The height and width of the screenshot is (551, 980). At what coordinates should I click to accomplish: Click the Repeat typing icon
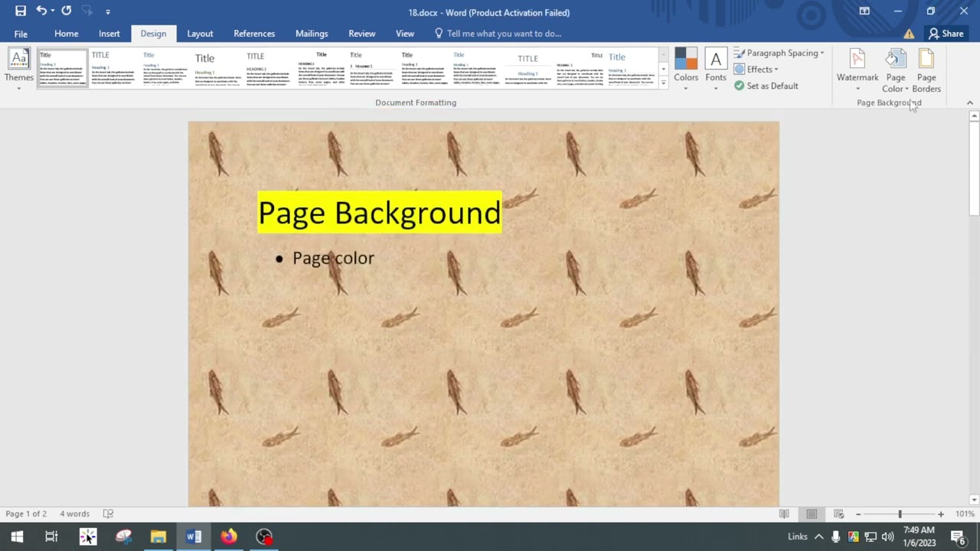(x=66, y=11)
